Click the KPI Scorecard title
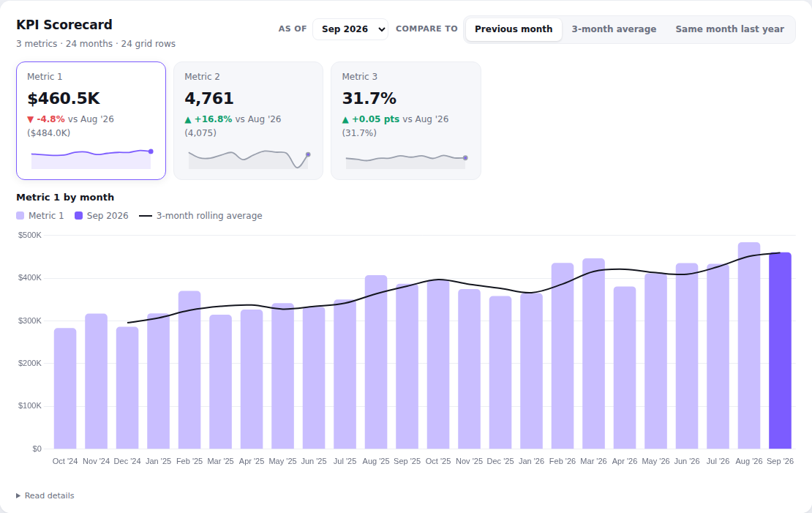 (x=64, y=25)
